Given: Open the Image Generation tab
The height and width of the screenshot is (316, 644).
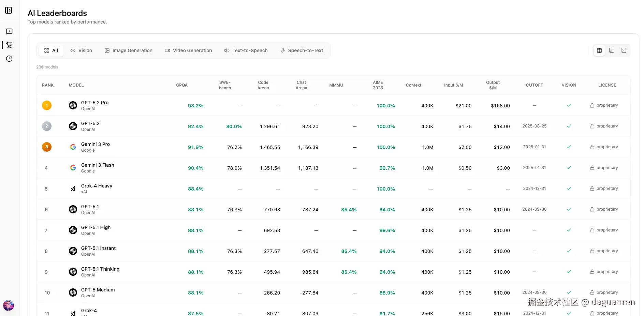Looking at the screenshot, I should [x=129, y=50].
